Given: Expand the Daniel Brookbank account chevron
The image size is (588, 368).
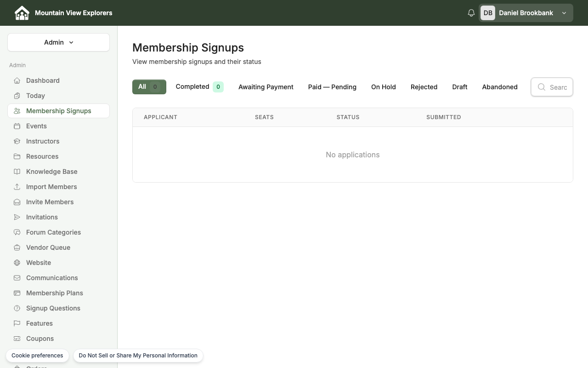Looking at the screenshot, I should pyautogui.click(x=564, y=13).
